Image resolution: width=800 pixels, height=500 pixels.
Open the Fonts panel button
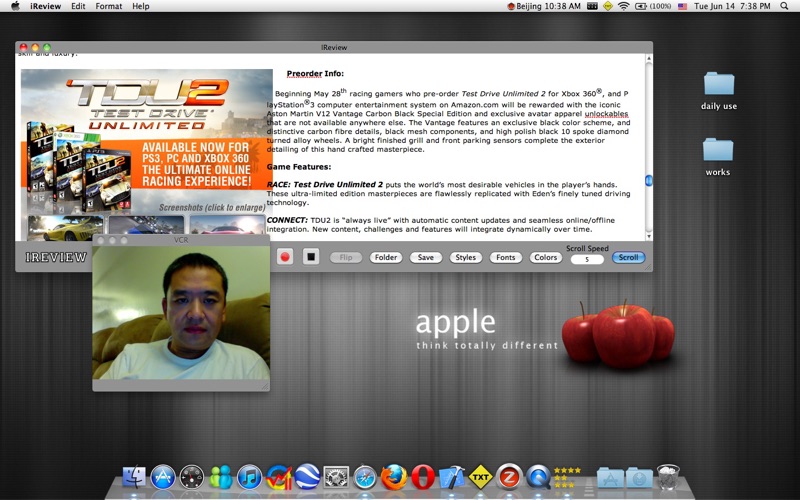pos(506,257)
